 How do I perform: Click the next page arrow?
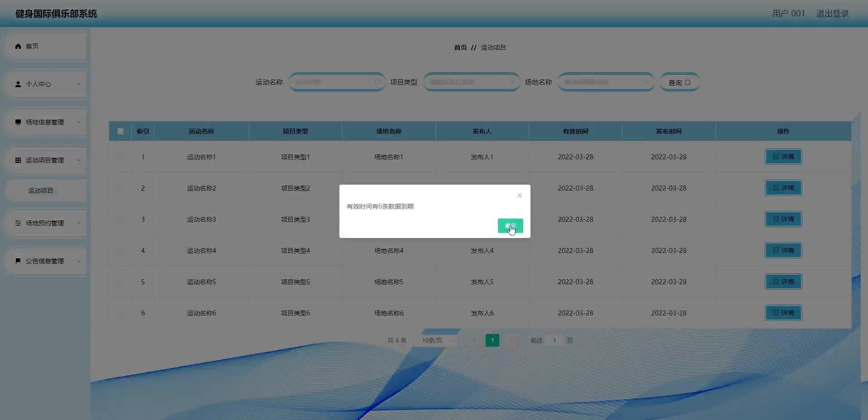coord(511,340)
